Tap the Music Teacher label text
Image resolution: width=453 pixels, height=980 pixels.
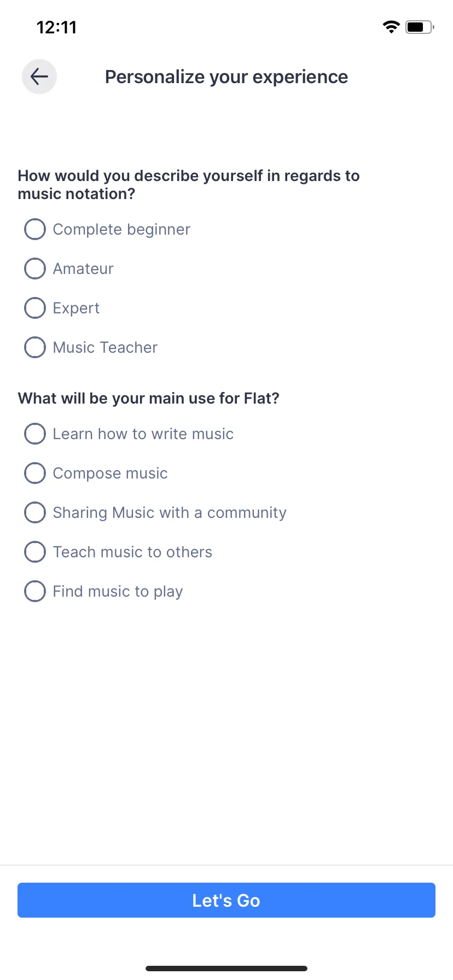pyautogui.click(x=105, y=348)
